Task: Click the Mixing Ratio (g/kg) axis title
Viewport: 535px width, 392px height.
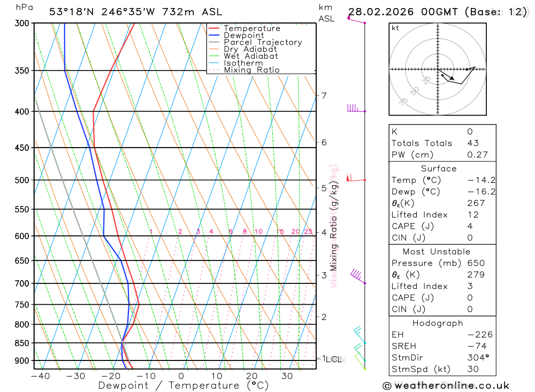Action: (333, 226)
